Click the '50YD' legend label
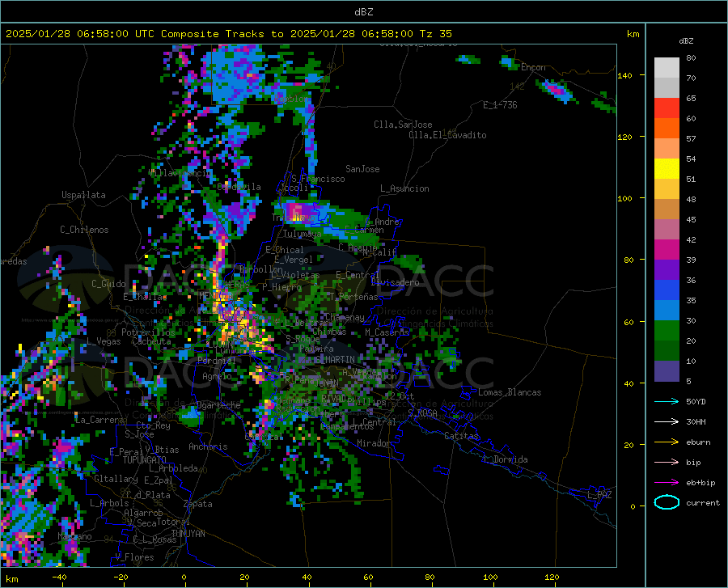 tap(696, 401)
